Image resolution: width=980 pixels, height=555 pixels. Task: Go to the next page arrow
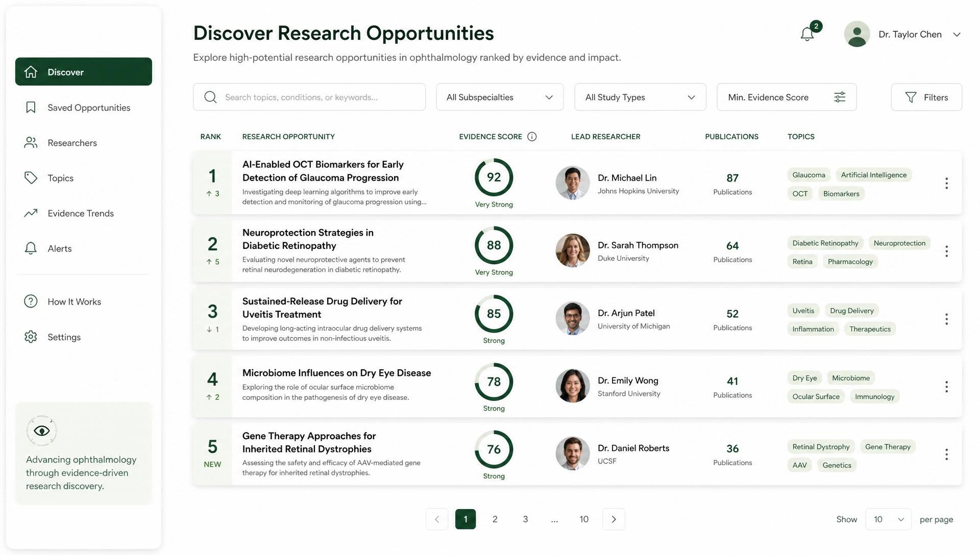point(614,519)
